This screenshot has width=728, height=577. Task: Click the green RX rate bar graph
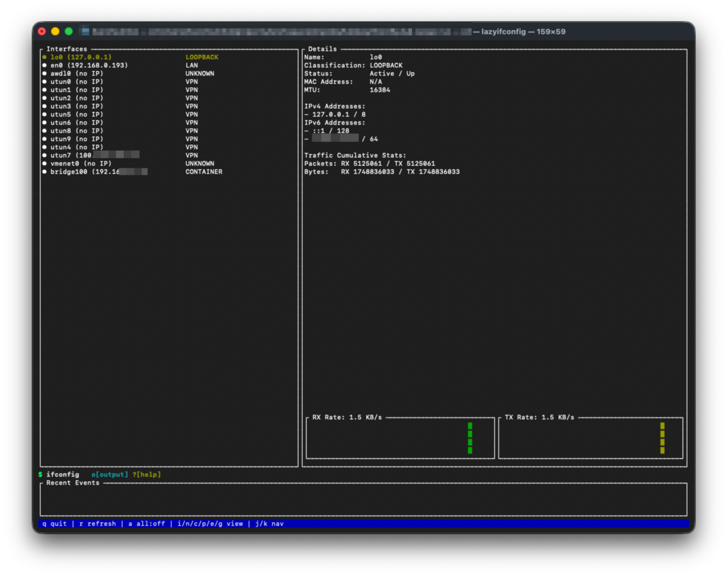point(470,438)
